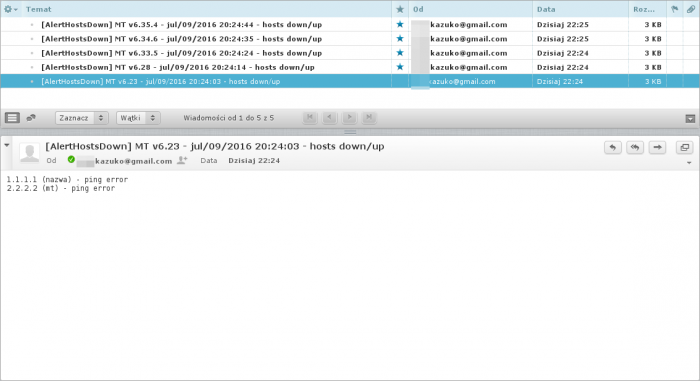
Task: Sort messages by the Temat column
Action: click(38, 9)
